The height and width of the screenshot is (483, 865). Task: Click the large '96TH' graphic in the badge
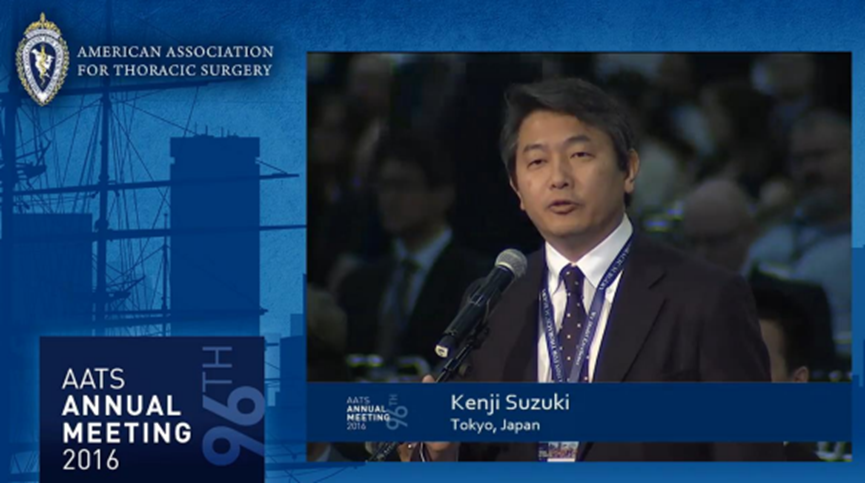coord(233,406)
